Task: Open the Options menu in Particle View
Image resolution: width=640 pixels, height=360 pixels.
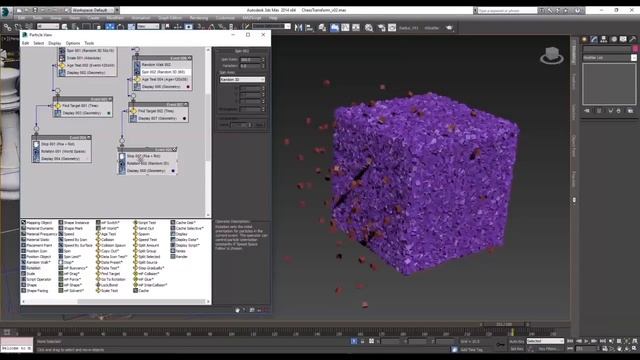Action: point(73,43)
